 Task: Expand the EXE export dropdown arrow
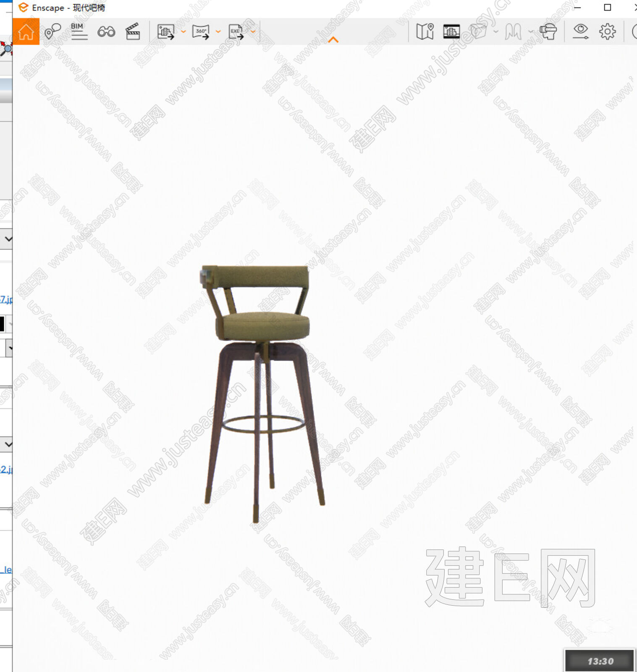[253, 31]
